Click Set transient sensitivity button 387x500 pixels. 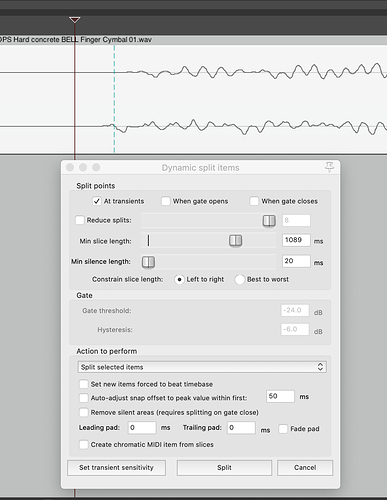(x=116, y=468)
